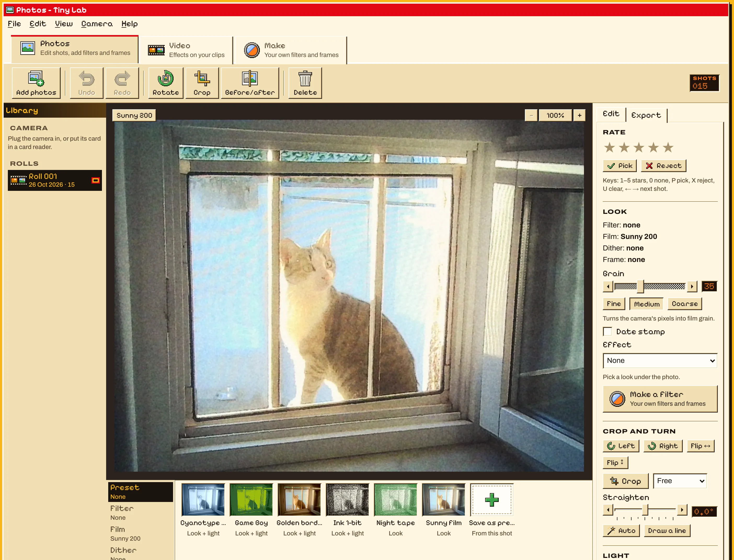Set the third rating star
This screenshot has height=560, width=734.
click(x=639, y=147)
